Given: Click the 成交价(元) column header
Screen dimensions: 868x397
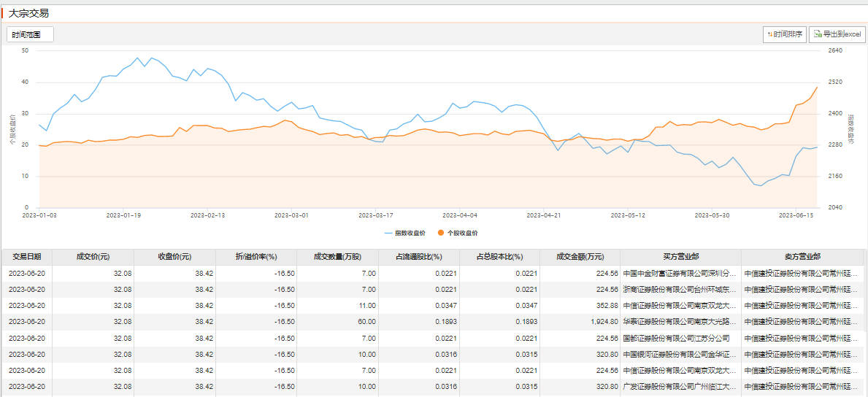Looking at the screenshot, I should [x=93, y=257].
